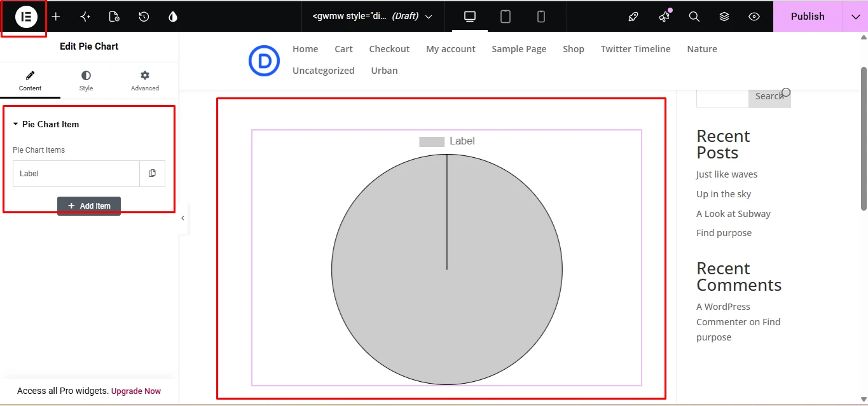Open the Label pie chart item row
Screen dimensions: 868x406
click(76, 174)
